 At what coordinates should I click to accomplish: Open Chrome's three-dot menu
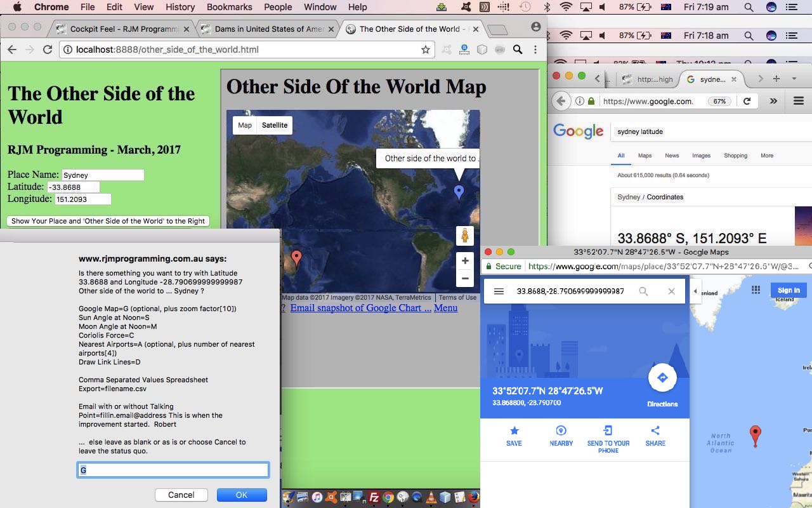pyautogui.click(x=535, y=50)
